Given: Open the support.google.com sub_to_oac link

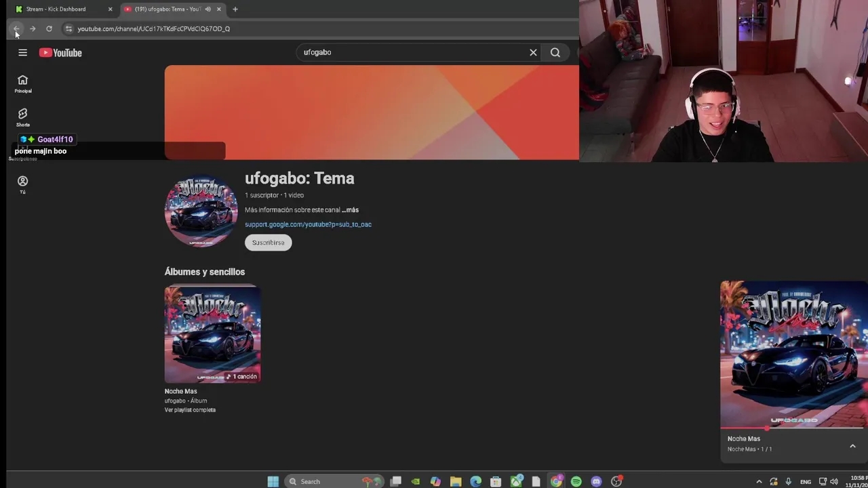Looking at the screenshot, I should click(x=308, y=224).
